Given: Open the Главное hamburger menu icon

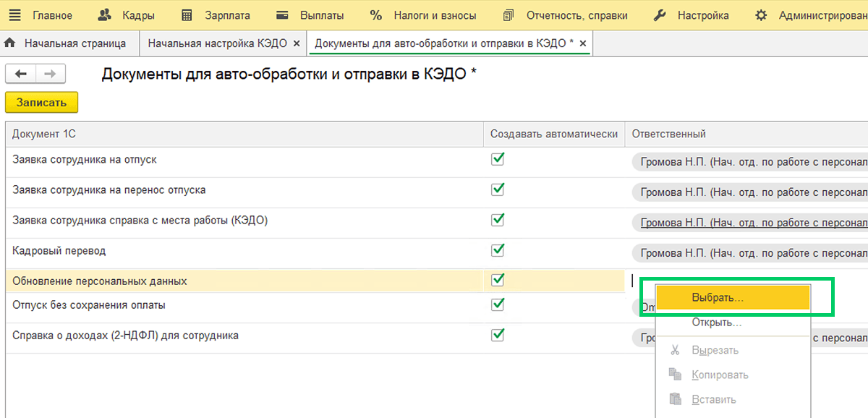Looking at the screenshot, I should [x=14, y=14].
